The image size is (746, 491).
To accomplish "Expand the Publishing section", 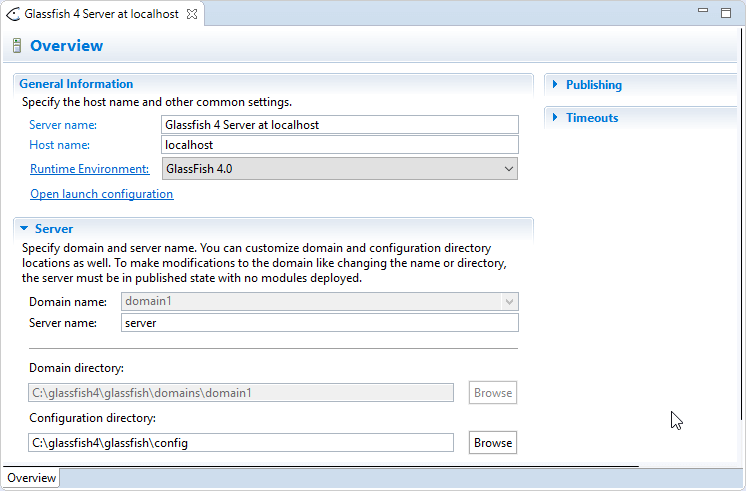I will 555,85.
